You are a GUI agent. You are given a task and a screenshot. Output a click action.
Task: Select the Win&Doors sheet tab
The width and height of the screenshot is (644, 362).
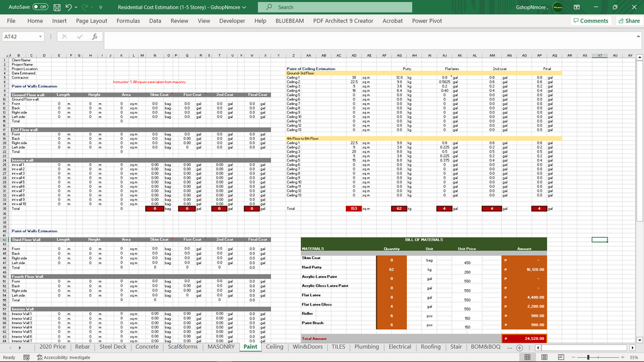click(x=308, y=347)
